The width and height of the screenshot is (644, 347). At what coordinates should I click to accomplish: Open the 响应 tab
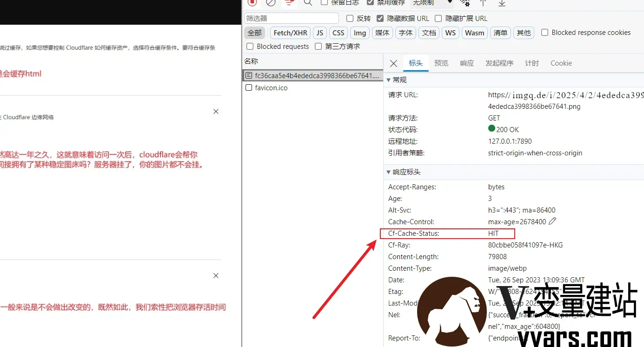coord(467,63)
